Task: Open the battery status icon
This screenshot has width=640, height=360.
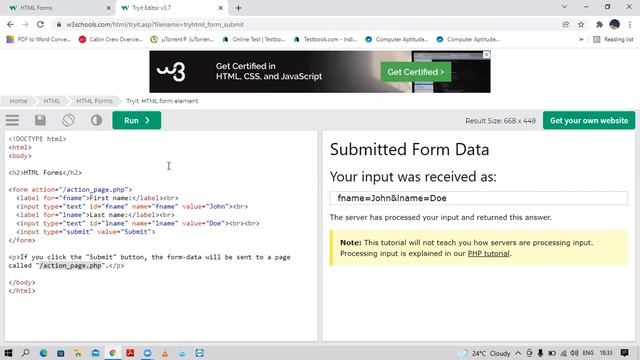Action: click(552, 353)
